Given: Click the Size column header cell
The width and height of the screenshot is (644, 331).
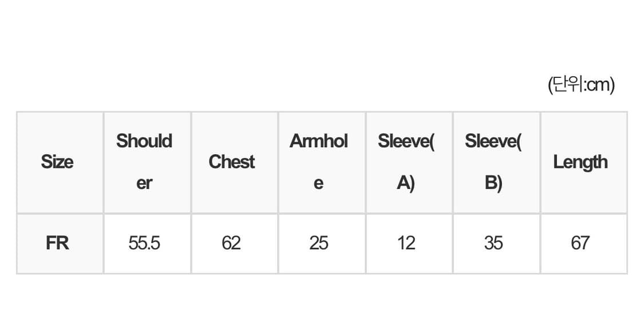Looking at the screenshot, I should point(57,162).
